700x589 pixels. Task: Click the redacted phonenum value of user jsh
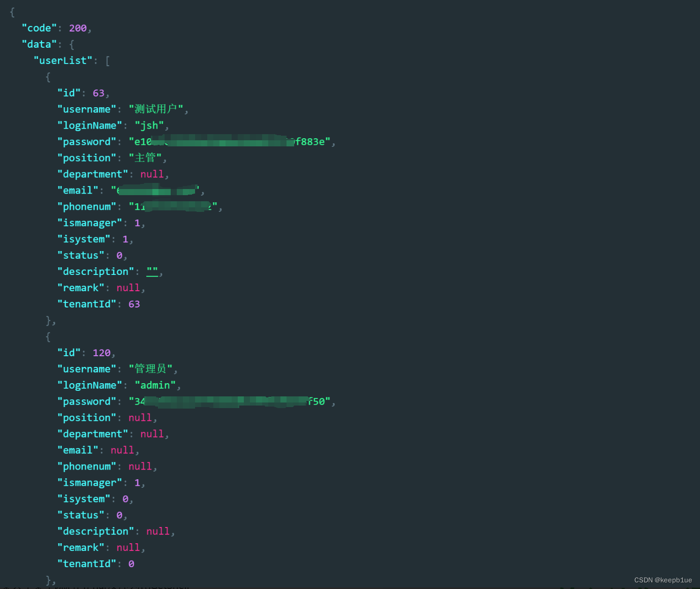pyautogui.click(x=173, y=207)
